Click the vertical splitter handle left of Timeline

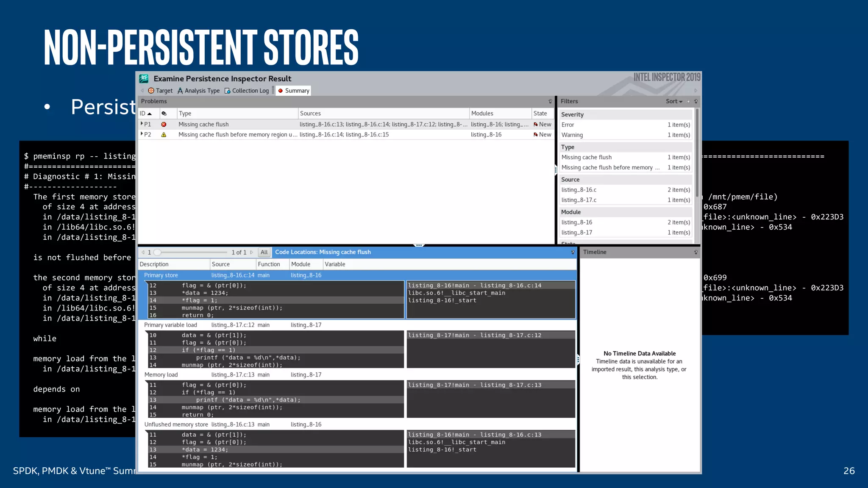tap(578, 360)
